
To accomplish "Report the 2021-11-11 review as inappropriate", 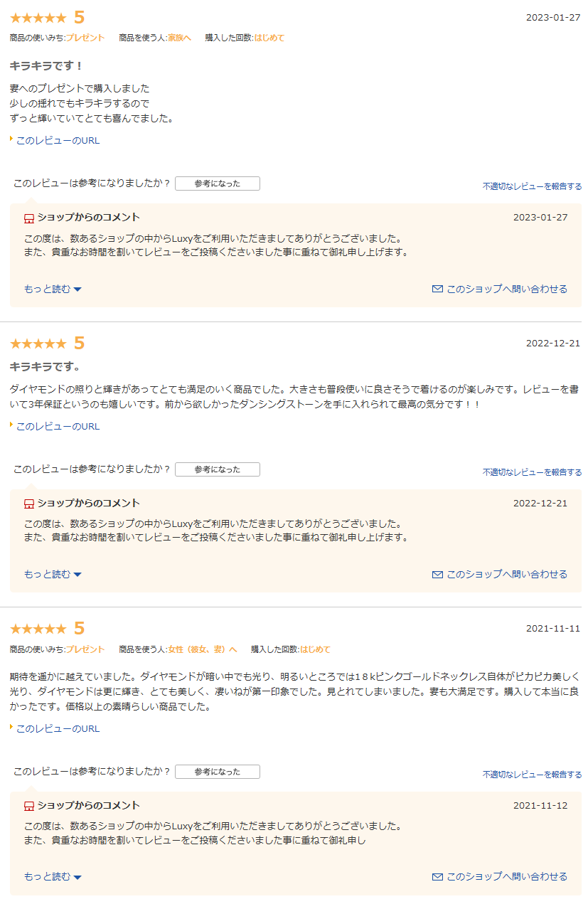I will 532,775.
